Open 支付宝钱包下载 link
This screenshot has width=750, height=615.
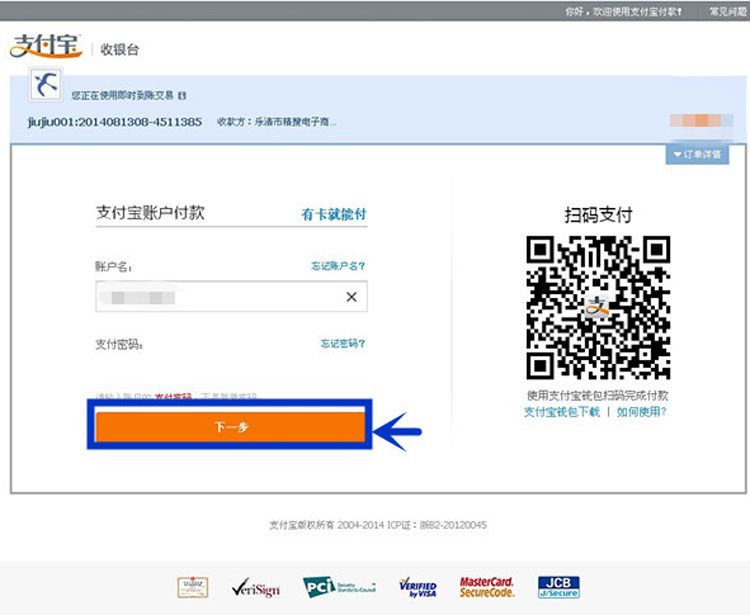562,412
